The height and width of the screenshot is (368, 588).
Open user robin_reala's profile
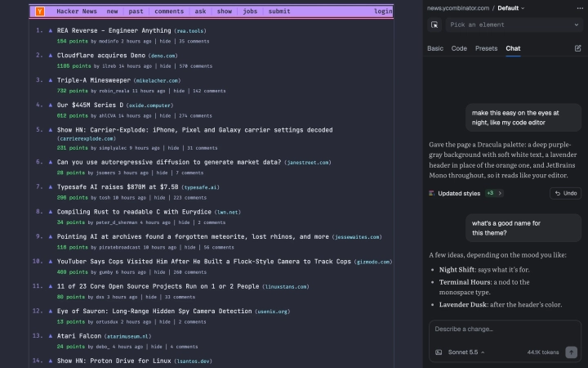click(114, 91)
